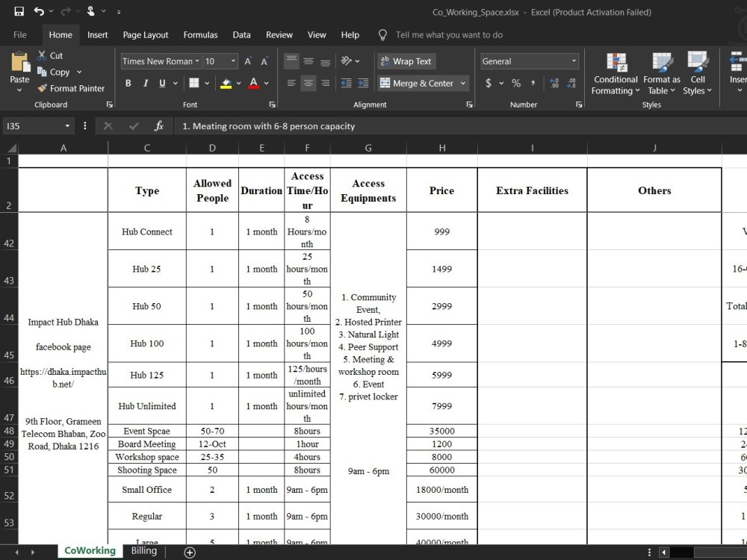Click the Redo arrow icon
747x560 pixels.
[66, 11]
